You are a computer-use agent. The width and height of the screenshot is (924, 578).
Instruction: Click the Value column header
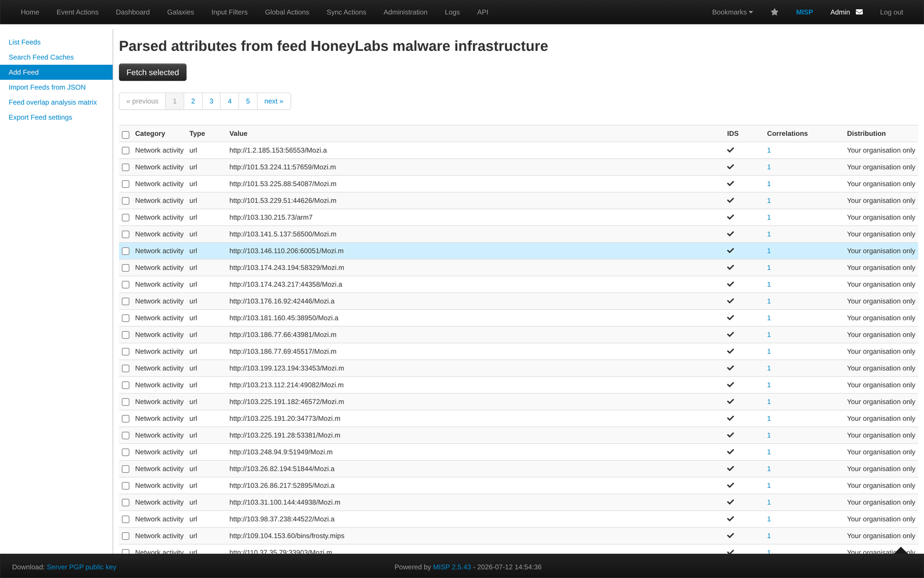pyautogui.click(x=238, y=134)
